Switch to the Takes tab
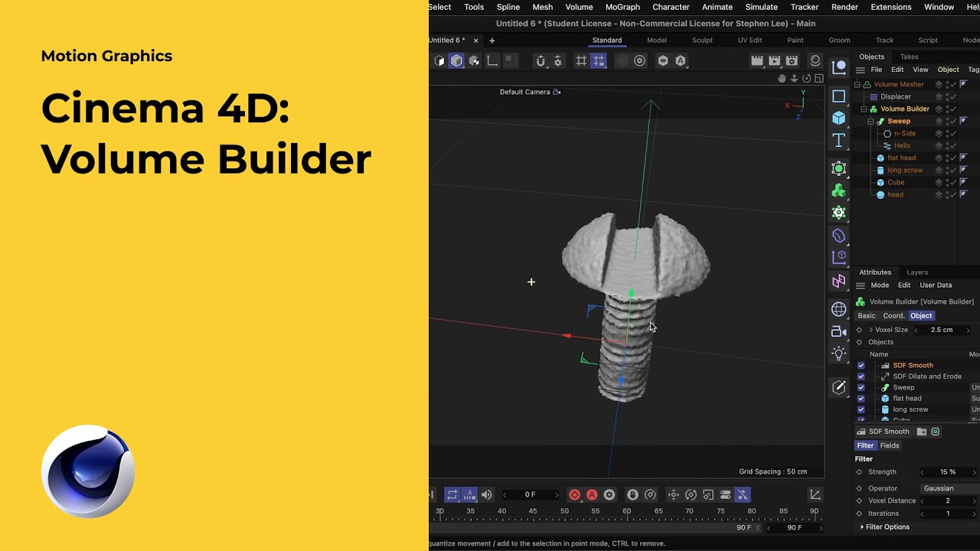This screenshot has width=980, height=551. coord(909,57)
